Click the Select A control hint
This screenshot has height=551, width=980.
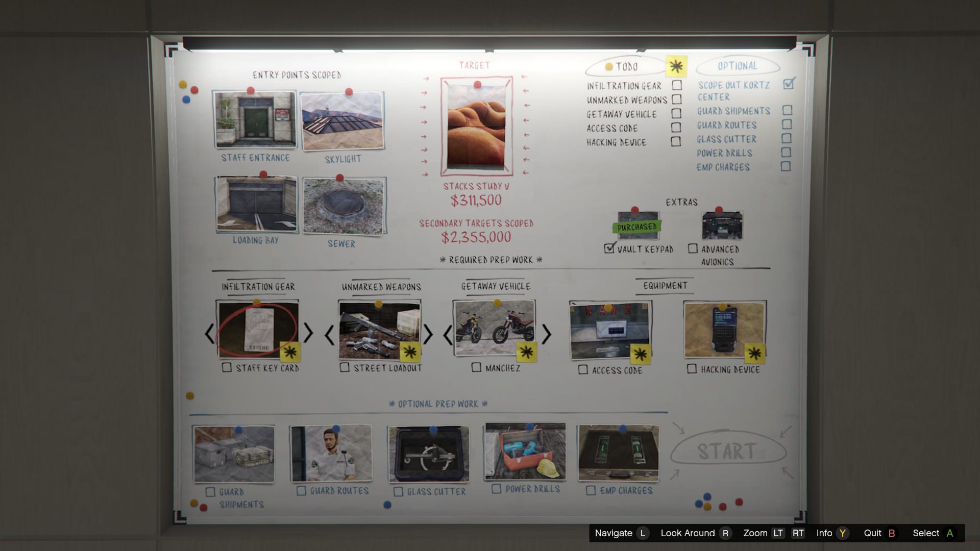[x=935, y=533]
